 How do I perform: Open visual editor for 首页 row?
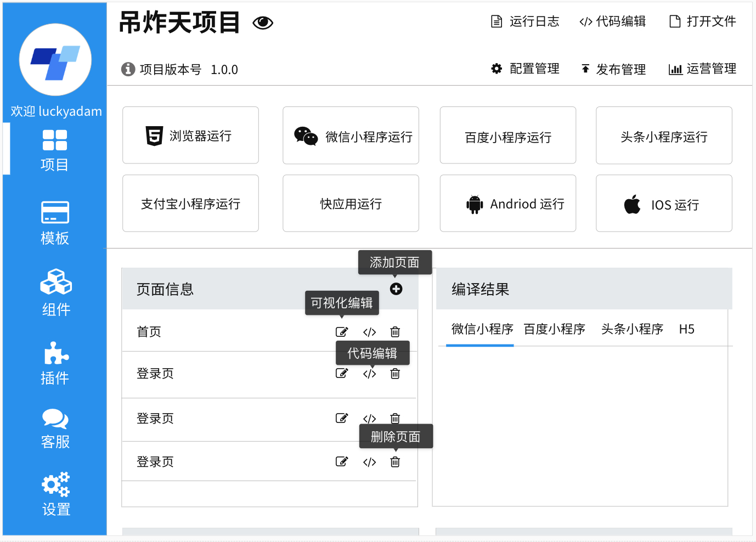tap(342, 331)
